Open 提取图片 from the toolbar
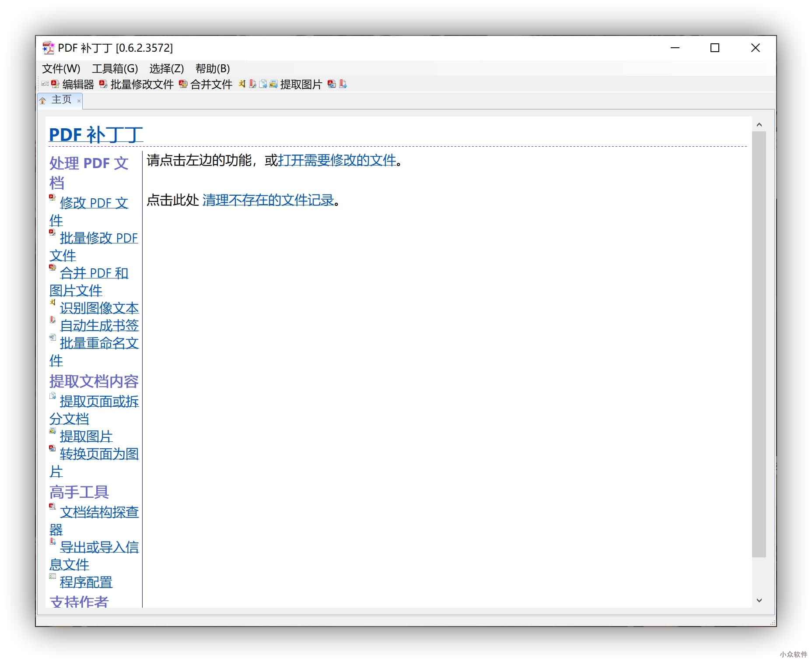The width and height of the screenshot is (812, 662). point(296,84)
